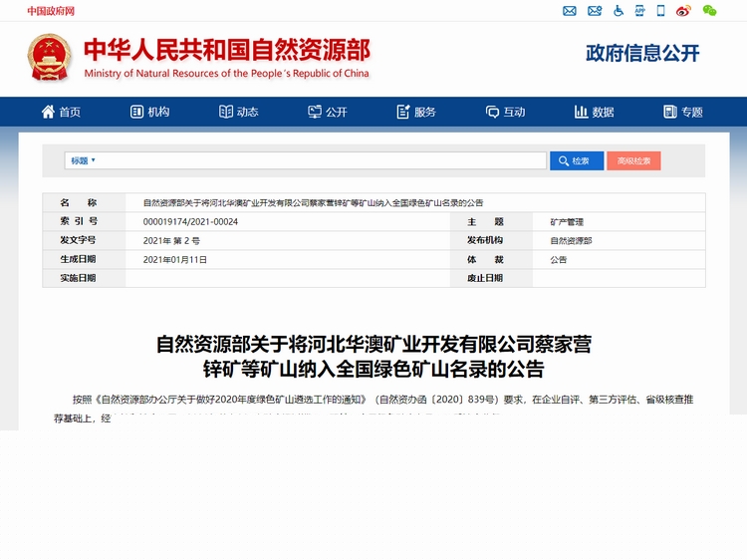Click the icon beside 机构 in the nav bar
Screen dimensions: 747x560
coord(136,112)
